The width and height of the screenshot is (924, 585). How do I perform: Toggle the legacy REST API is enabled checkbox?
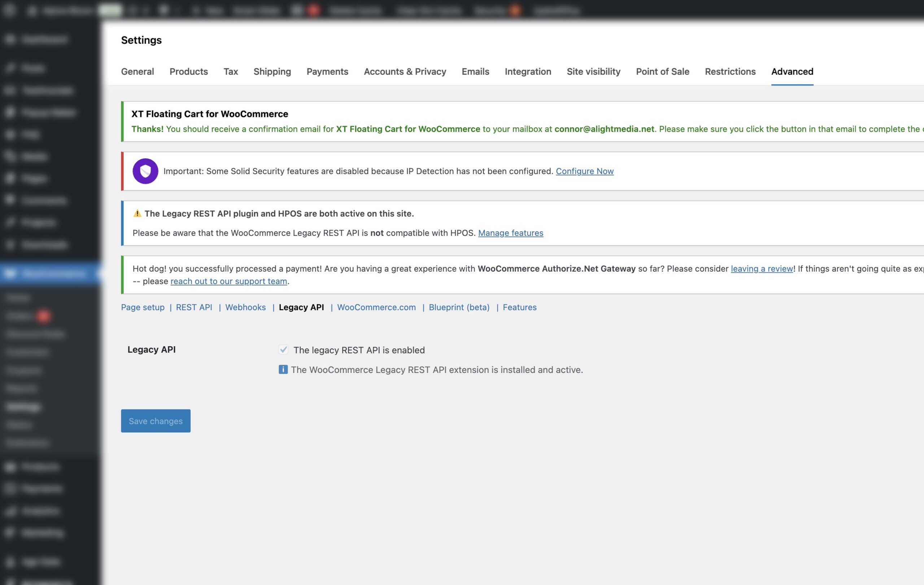pyautogui.click(x=283, y=349)
